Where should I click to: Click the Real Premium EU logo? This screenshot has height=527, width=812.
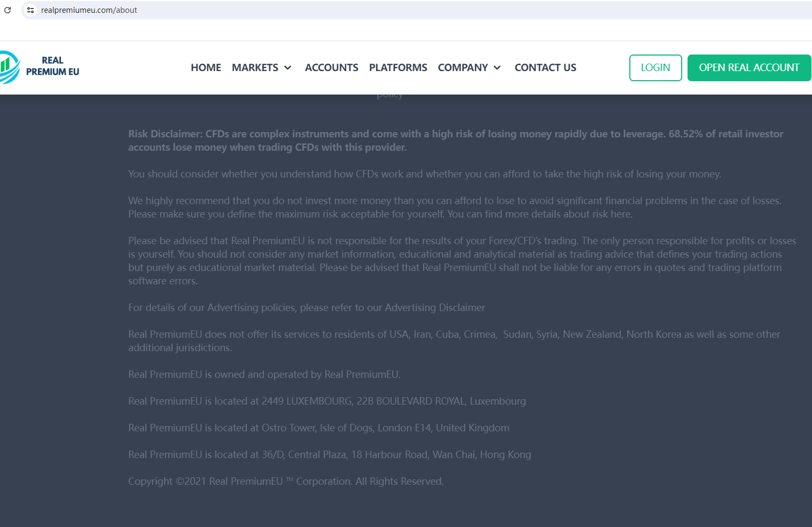tap(40, 67)
